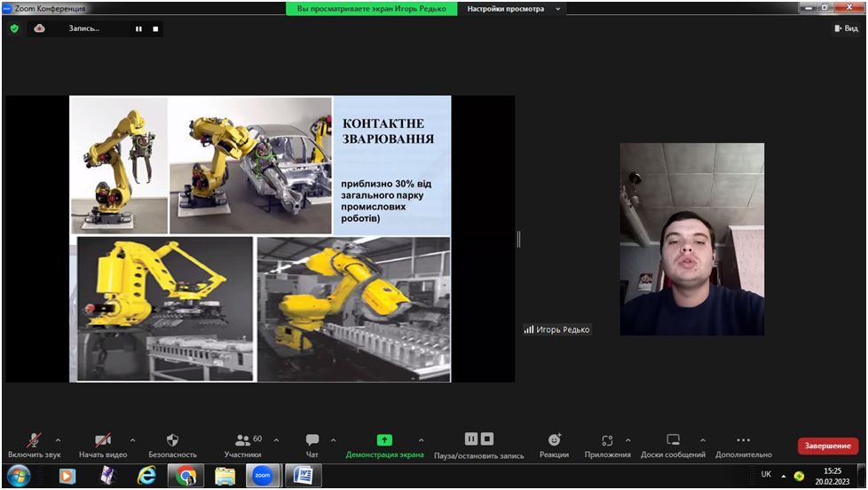Click the red Завершение button
This screenshot has width=868, height=490.
click(x=827, y=446)
